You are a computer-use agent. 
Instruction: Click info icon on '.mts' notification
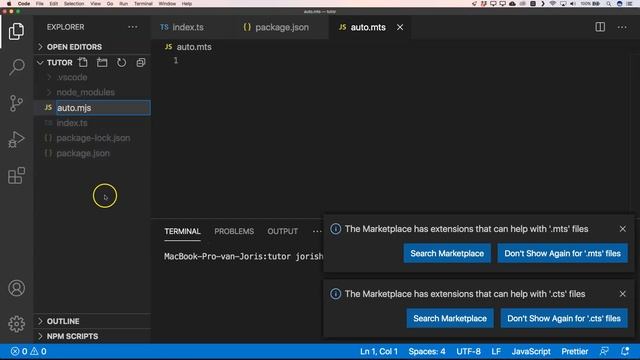[336, 229]
